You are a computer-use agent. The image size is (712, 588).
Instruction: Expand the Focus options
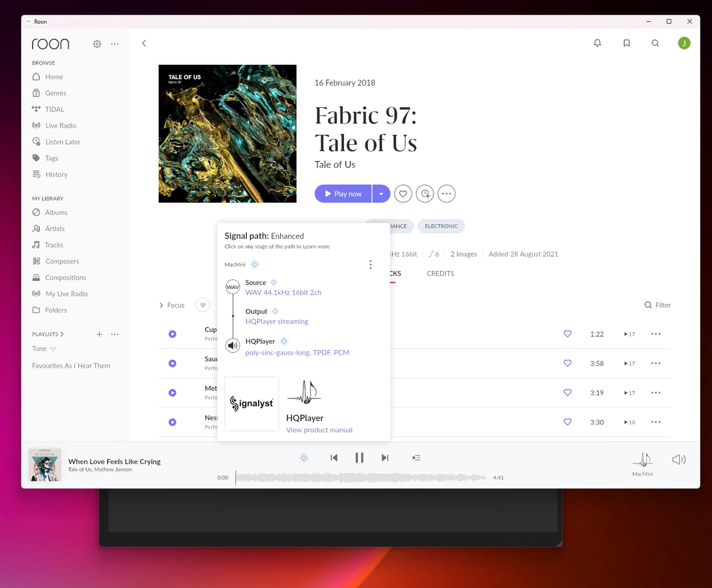(x=172, y=305)
